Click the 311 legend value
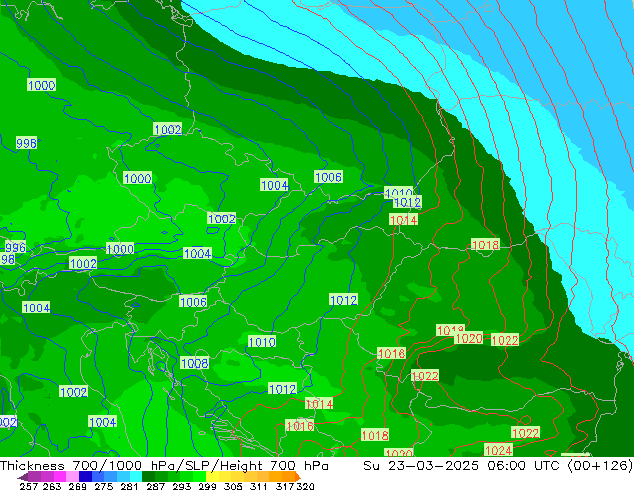Image resolution: width=634 pixels, height=490 pixels. [259, 486]
